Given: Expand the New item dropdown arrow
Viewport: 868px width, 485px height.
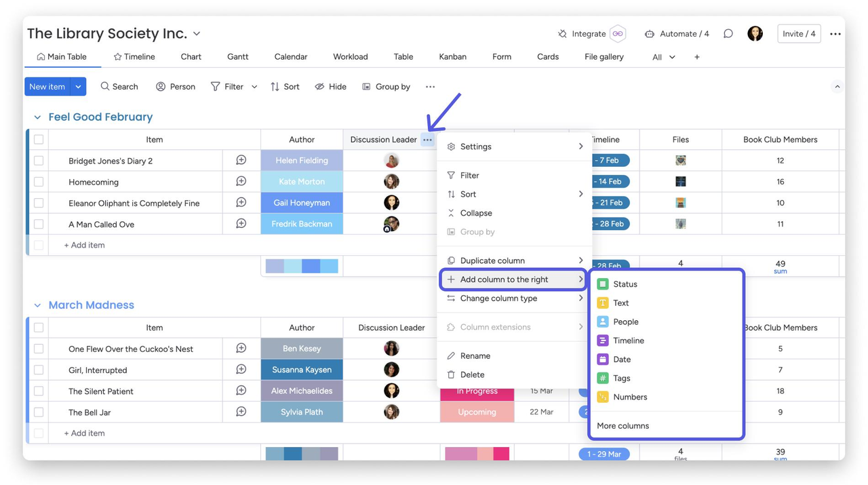Looking at the screenshot, I should click(x=78, y=87).
